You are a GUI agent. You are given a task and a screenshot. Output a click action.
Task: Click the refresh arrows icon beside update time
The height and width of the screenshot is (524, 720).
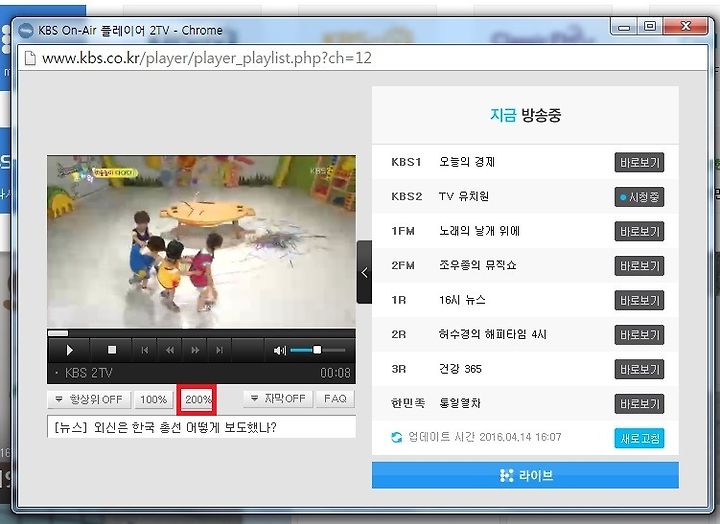pos(397,437)
